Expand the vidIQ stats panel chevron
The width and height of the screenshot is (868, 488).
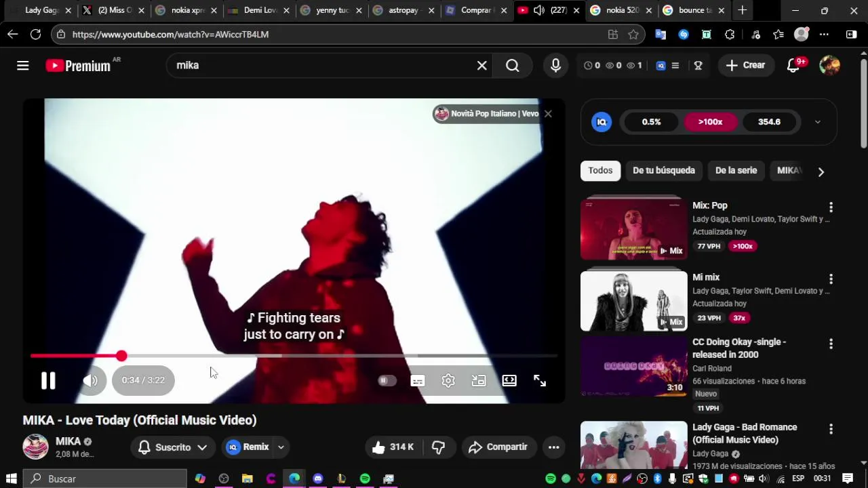click(817, 122)
